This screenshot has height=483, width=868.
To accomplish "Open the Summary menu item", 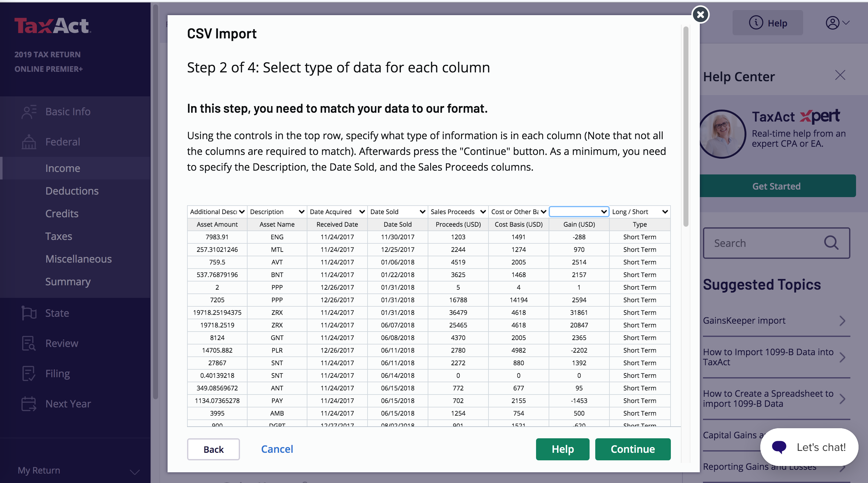I will coord(68,281).
